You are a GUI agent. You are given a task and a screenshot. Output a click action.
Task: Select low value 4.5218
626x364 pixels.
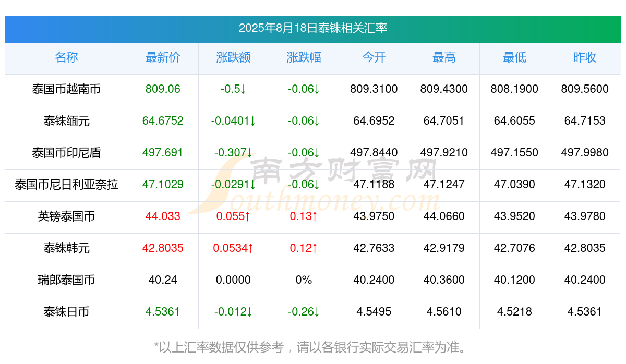(x=514, y=312)
